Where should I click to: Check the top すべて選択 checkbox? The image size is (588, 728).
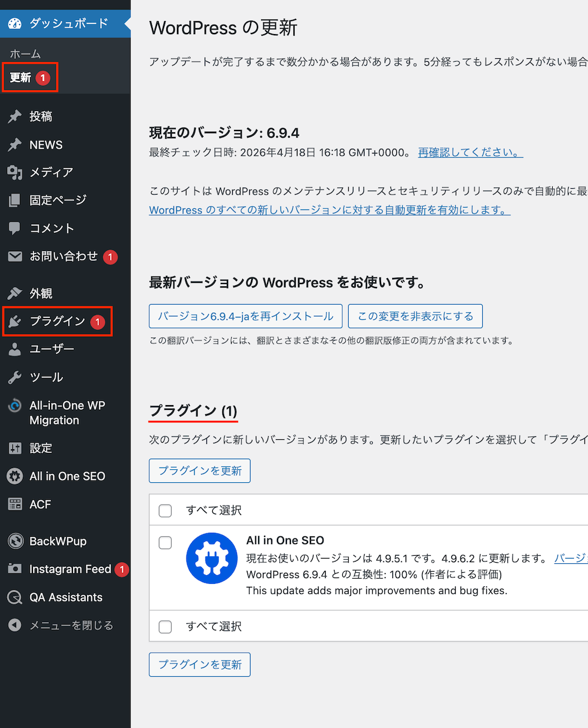click(165, 510)
